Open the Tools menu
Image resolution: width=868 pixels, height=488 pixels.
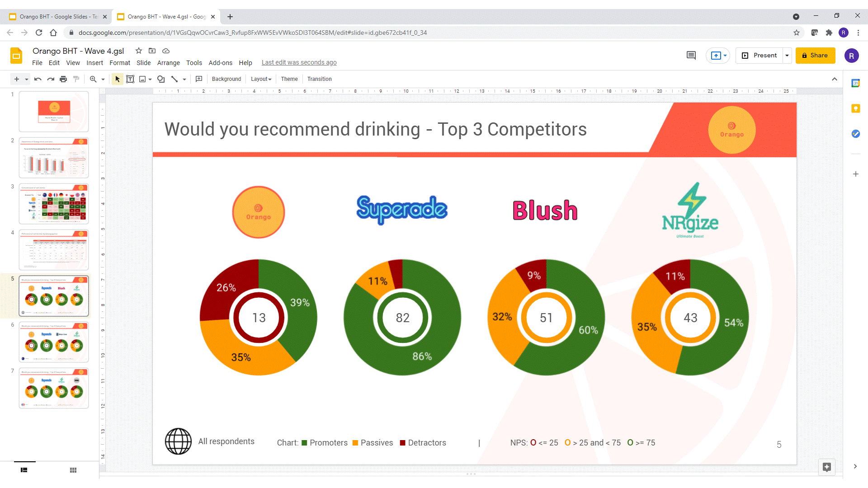pos(194,63)
